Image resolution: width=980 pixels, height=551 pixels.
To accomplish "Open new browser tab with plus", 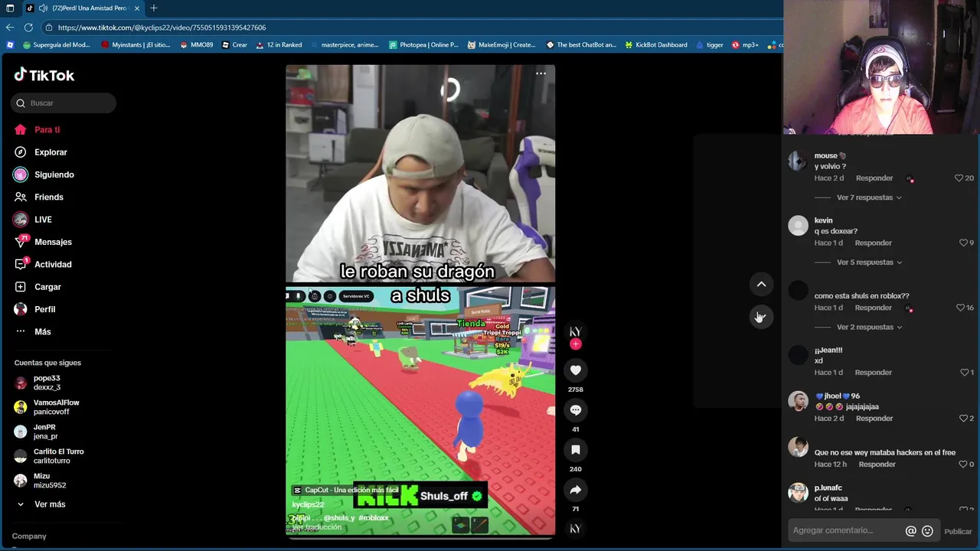I will point(154,8).
